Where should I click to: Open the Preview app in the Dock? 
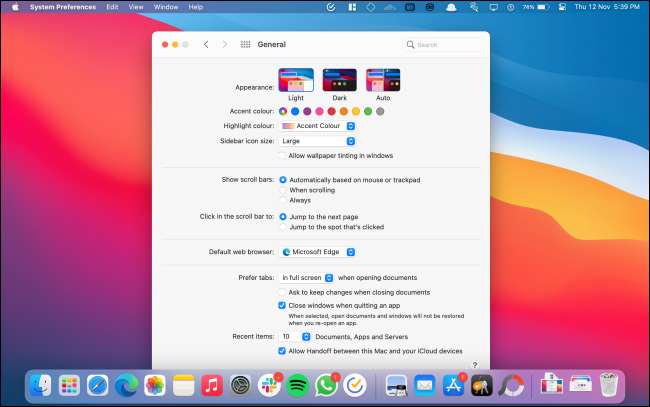396,385
